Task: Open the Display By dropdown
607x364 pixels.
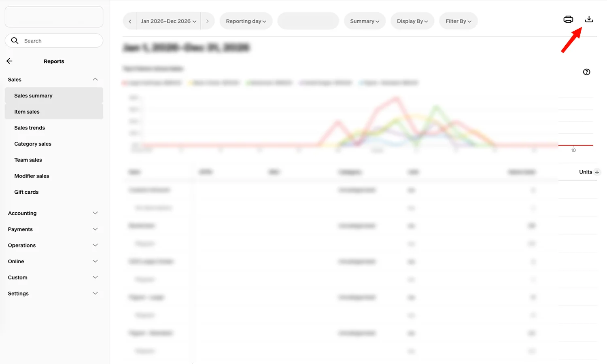Action: click(x=412, y=21)
